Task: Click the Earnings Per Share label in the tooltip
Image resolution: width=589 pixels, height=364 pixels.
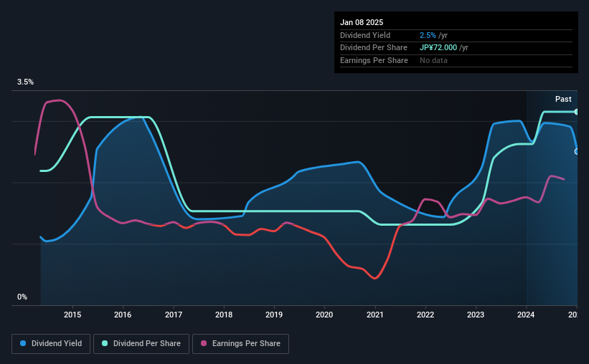Action: point(374,60)
